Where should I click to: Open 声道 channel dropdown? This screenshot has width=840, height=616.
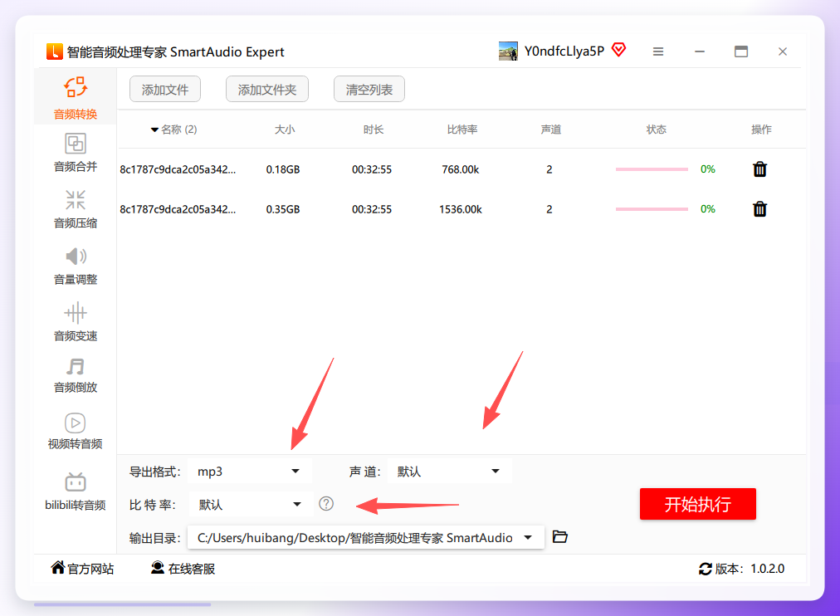click(x=449, y=472)
